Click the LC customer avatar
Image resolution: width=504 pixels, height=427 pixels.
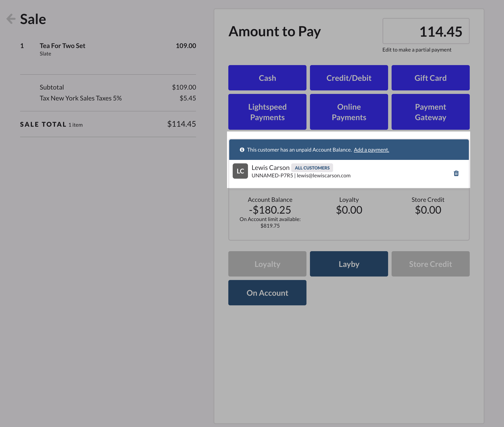(x=240, y=171)
